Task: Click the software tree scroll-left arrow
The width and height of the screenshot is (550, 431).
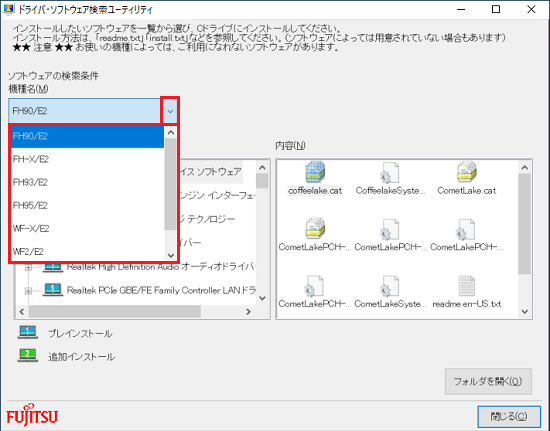Action: coord(22,311)
